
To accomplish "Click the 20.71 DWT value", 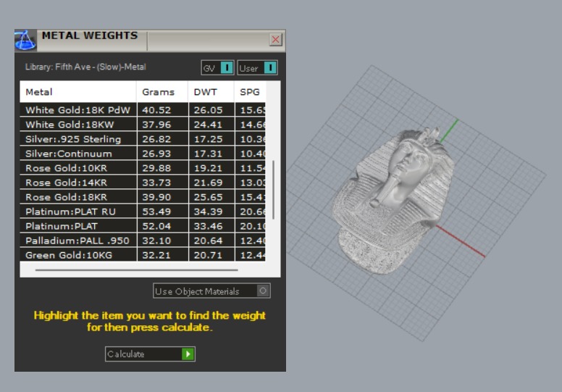I will pos(209,255).
